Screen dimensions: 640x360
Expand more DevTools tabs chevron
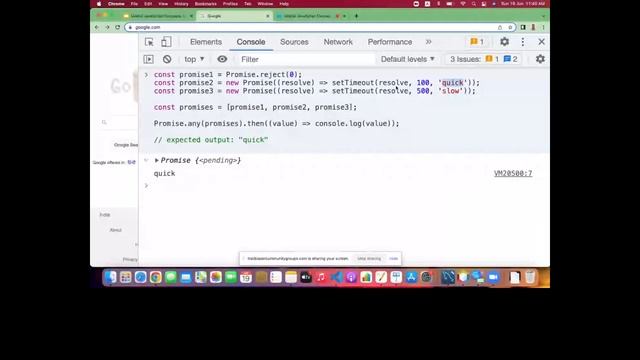(428, 42)
